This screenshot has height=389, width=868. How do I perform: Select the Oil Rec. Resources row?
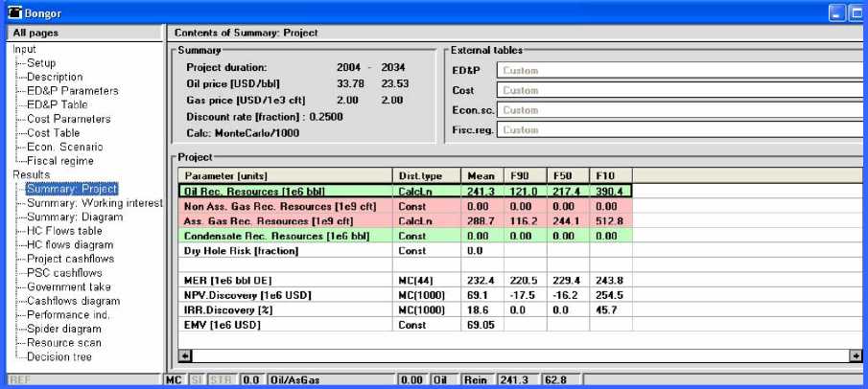[285, 191]
